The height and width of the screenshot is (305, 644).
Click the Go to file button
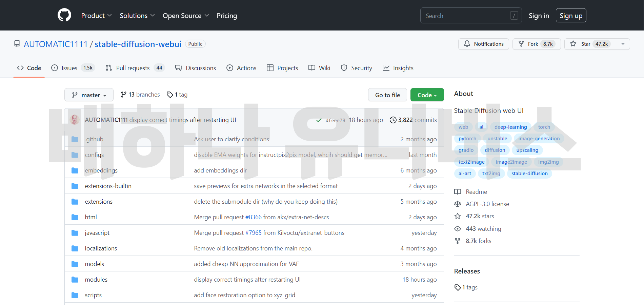click(x=387, y=95)
